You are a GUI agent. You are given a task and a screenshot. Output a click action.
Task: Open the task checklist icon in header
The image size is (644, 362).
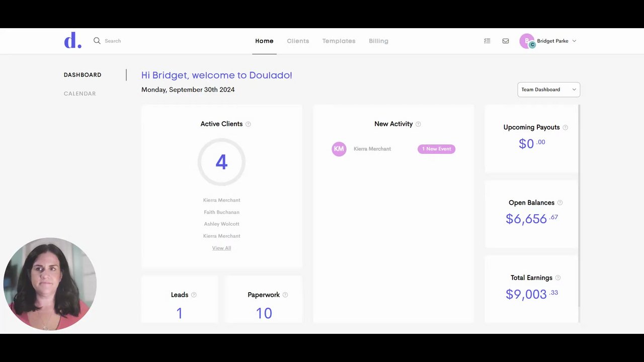pyautogui.click(x=487, y=41)
